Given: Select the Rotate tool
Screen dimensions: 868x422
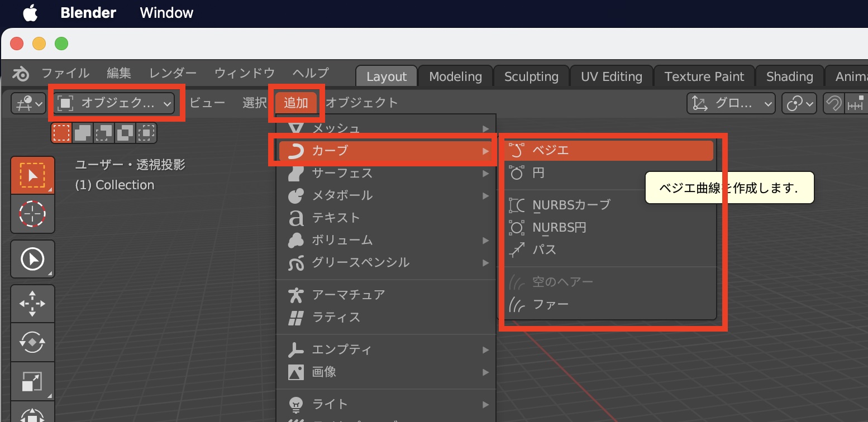Looking at the screenshot, I should [x=32, y=342].
